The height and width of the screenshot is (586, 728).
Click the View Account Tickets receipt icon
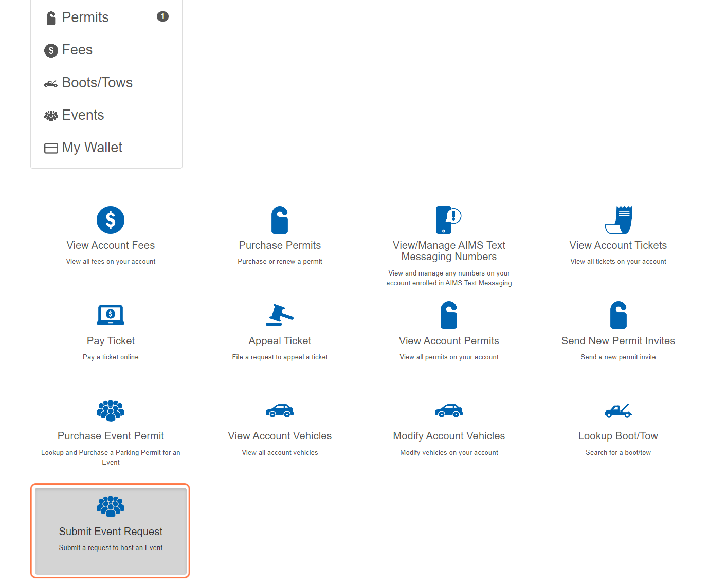(x=618, y=220)
